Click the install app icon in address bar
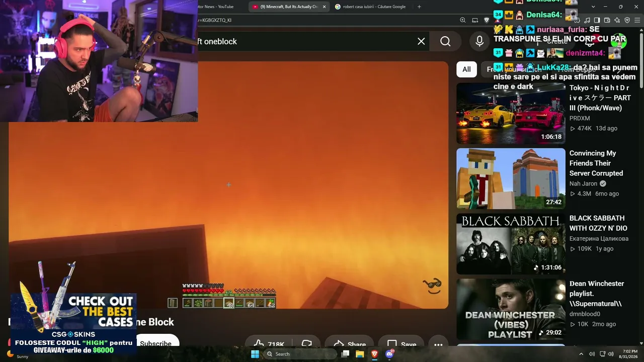Image resolution: width=644 pixels, height=362 pixels. tap(475, 20)
